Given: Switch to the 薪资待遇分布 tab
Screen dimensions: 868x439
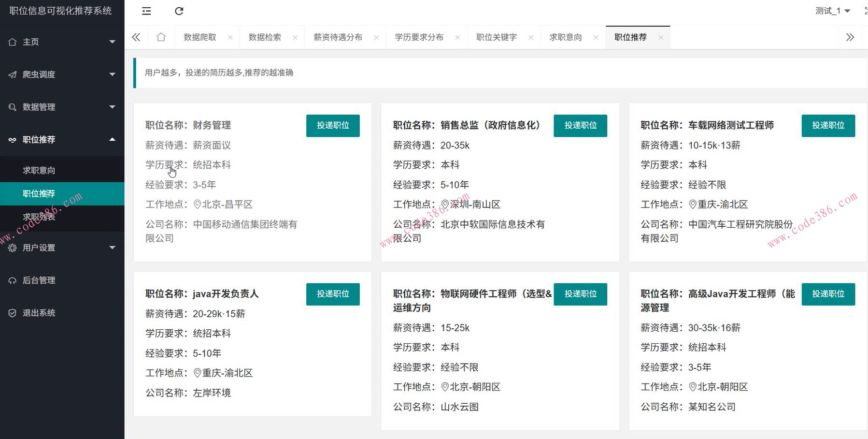Looking at the screenshot, I should [337, 37].
